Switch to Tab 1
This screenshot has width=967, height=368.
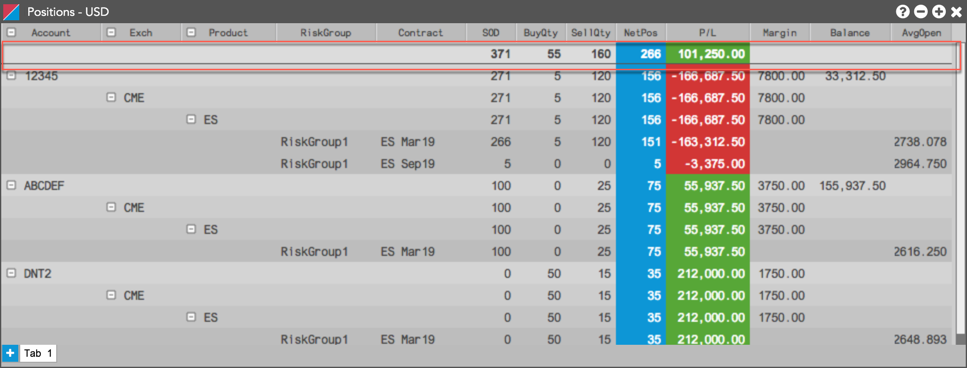pyautogui.click(x=38, y=353)
